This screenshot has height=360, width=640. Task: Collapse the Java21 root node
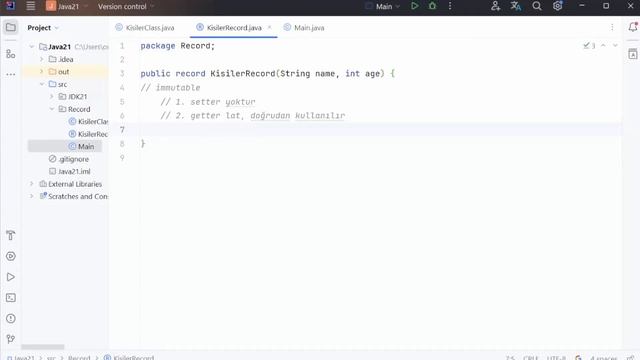coord(31,47)
